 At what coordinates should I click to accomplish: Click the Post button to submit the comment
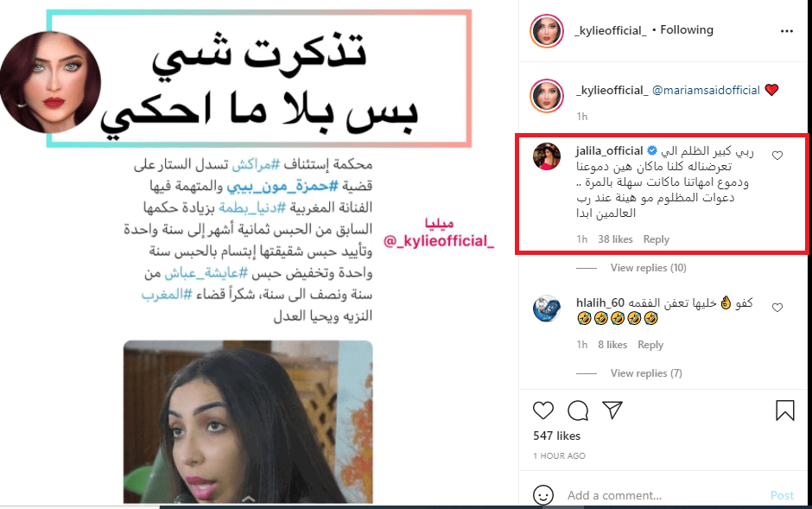coord(782,495)
